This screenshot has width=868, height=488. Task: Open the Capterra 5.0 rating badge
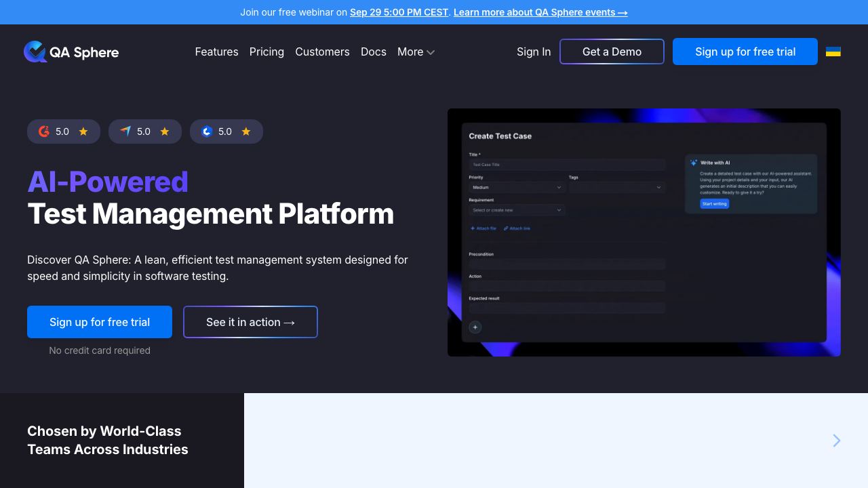coord(145,131)
